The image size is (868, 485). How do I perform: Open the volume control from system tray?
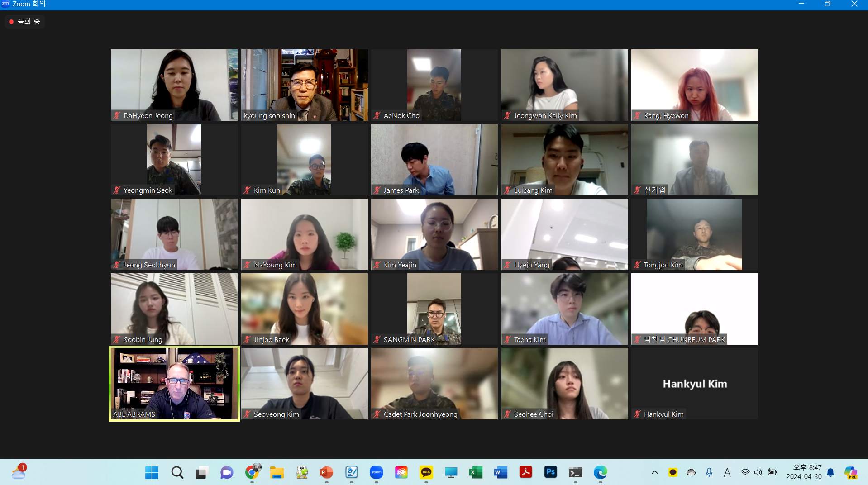[758, 472]
